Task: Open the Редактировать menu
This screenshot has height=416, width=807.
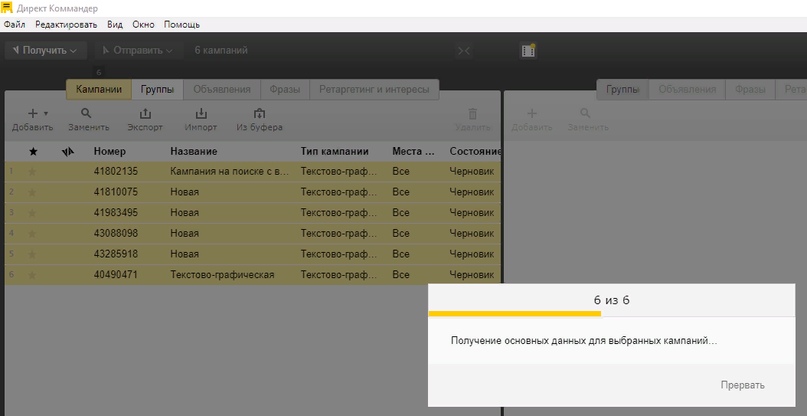Action: pyautogui.click(x=66, y=25)
